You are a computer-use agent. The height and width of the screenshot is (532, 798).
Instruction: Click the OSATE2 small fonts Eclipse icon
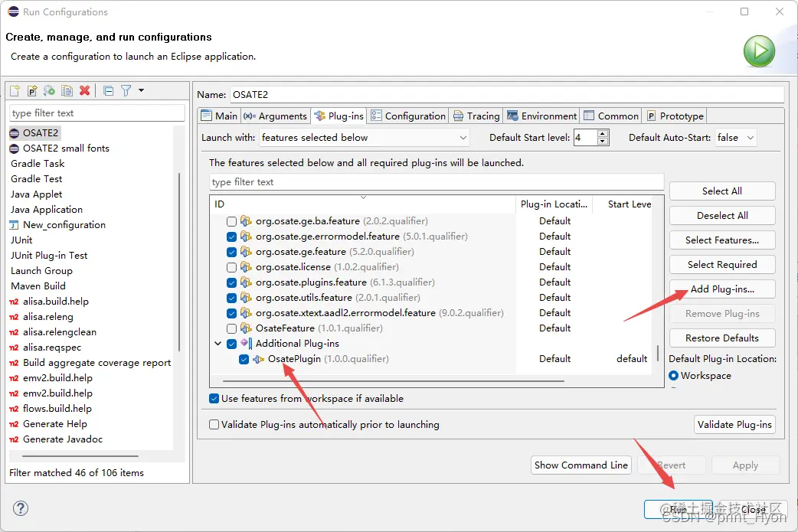[15, 149]
